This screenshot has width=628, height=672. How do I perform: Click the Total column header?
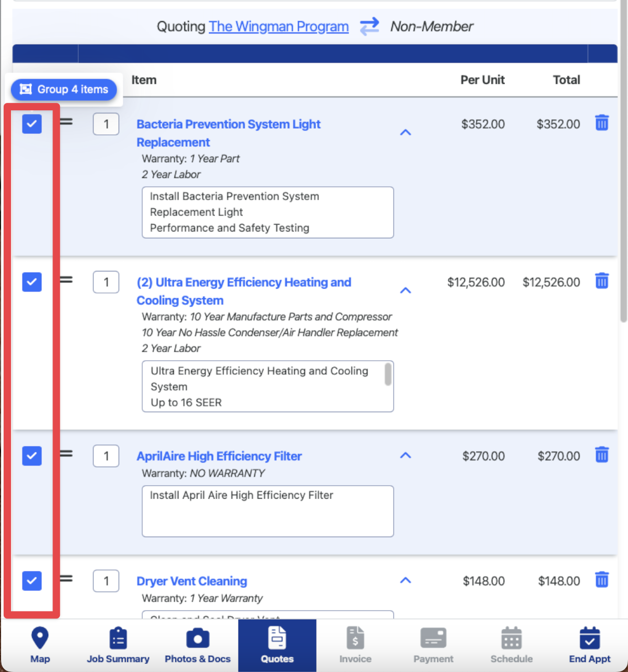pos(567,80)
